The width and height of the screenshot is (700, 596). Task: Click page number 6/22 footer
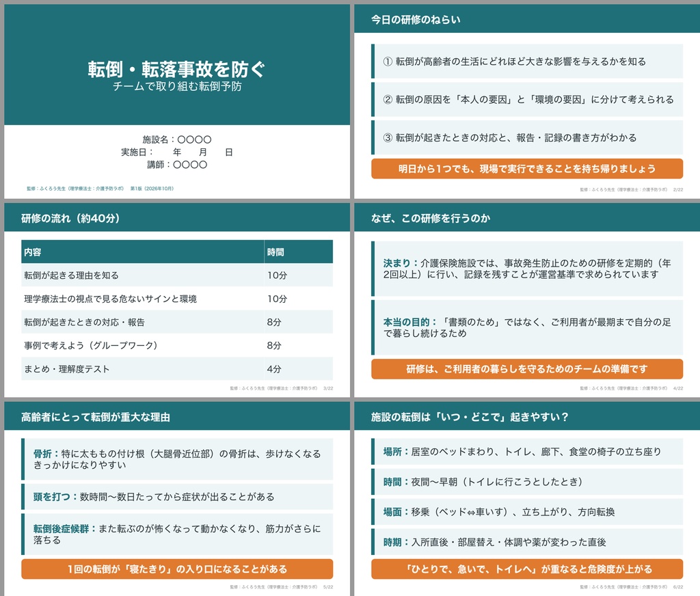click(677, 587)
